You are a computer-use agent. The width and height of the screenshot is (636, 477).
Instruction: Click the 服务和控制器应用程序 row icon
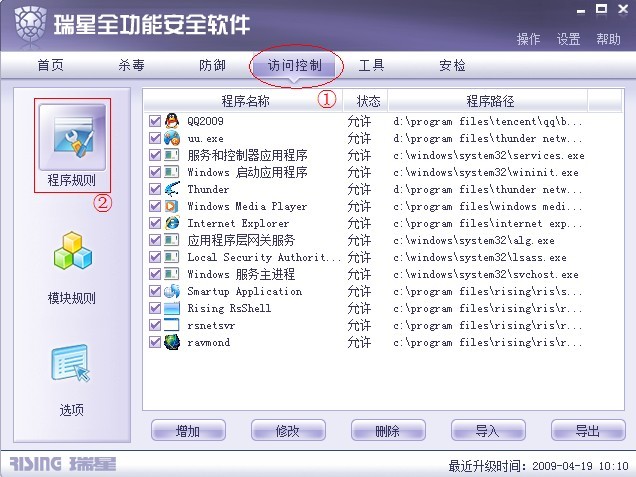point(172,155)
